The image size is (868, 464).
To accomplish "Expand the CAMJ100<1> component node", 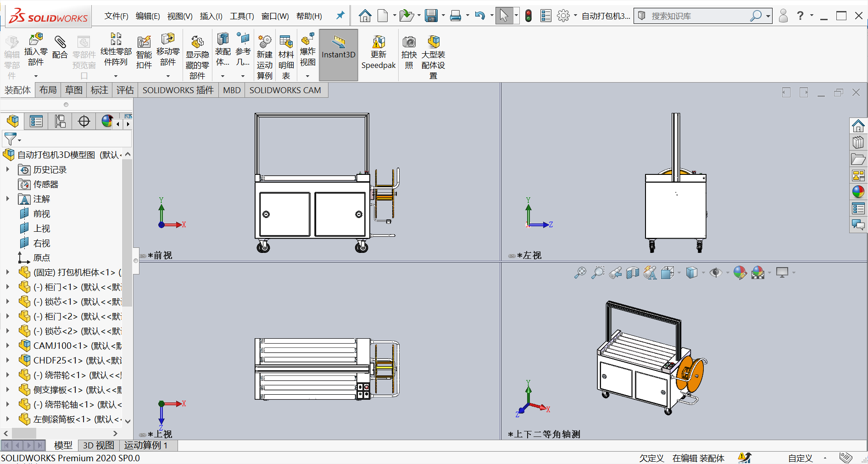I will pyautogui.click(x=8, y=346).
